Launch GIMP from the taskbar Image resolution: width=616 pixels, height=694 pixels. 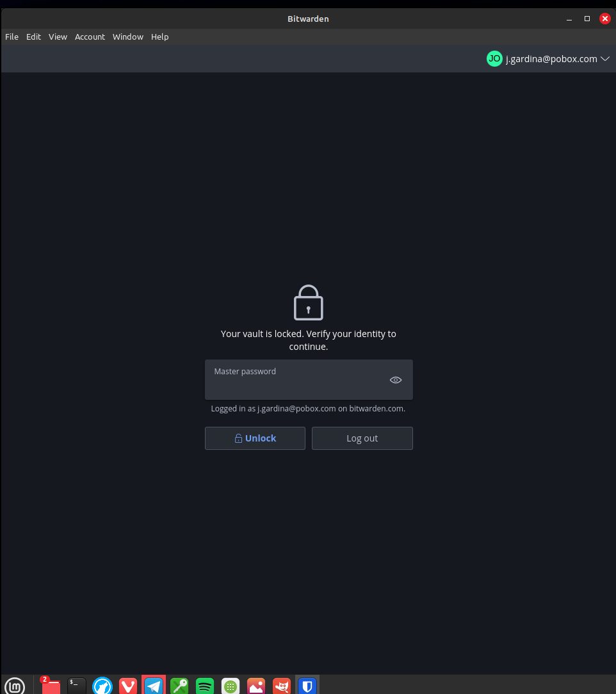(x=281, y=685)
